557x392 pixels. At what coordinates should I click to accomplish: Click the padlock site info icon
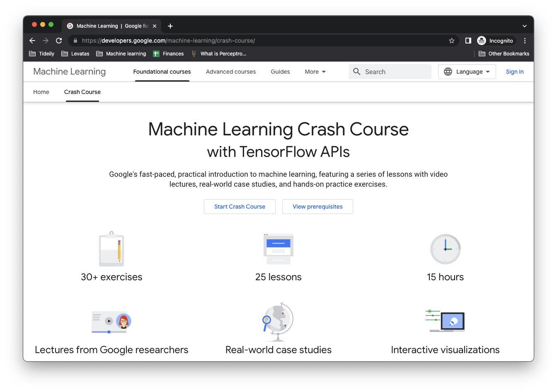click(75, 41)
